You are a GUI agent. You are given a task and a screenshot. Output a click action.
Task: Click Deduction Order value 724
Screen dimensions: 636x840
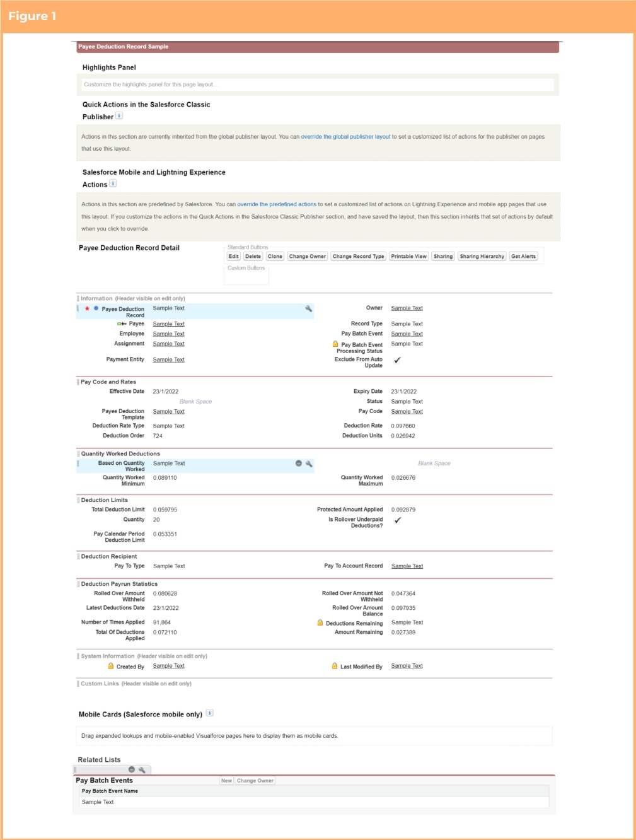158,436
